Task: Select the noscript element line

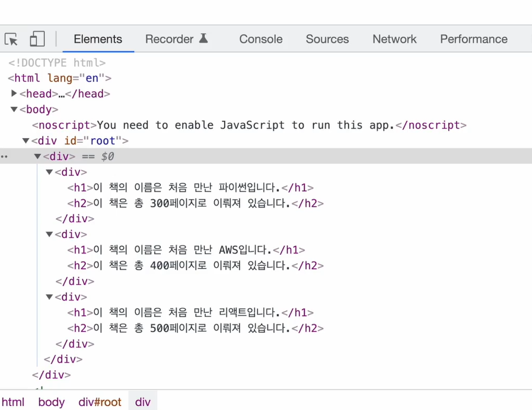Action: coord(249,125)
